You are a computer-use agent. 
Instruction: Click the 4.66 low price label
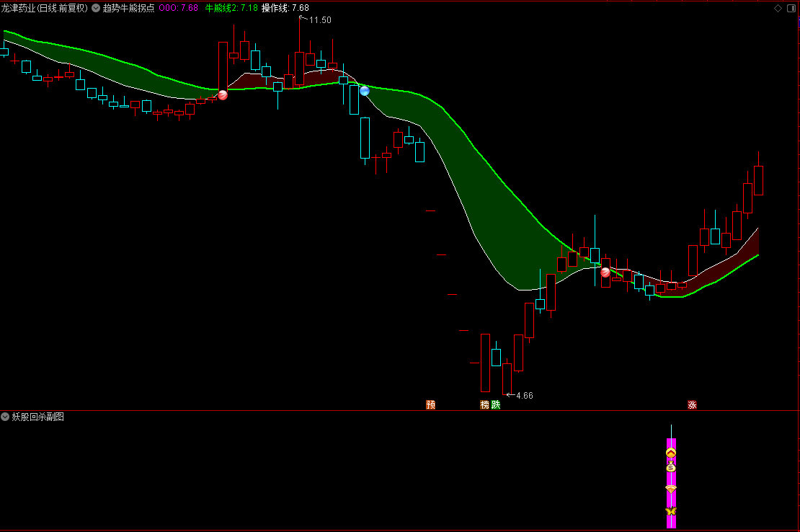pyautogui.click(x=525, y=395)
